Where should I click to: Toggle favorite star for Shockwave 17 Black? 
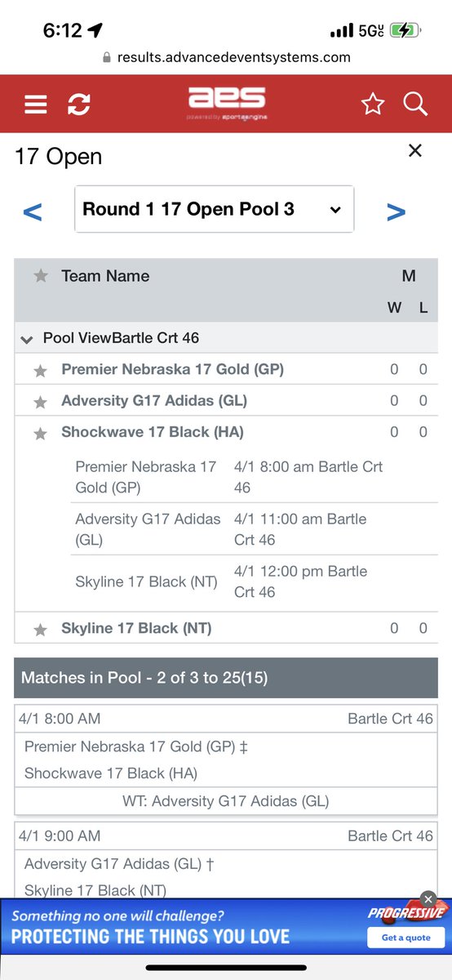coord(40,434)
